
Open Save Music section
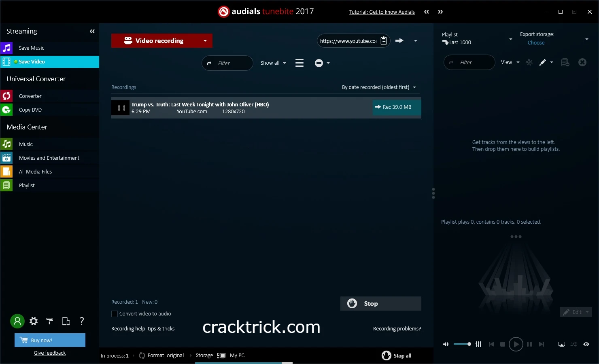pos(49,48)
